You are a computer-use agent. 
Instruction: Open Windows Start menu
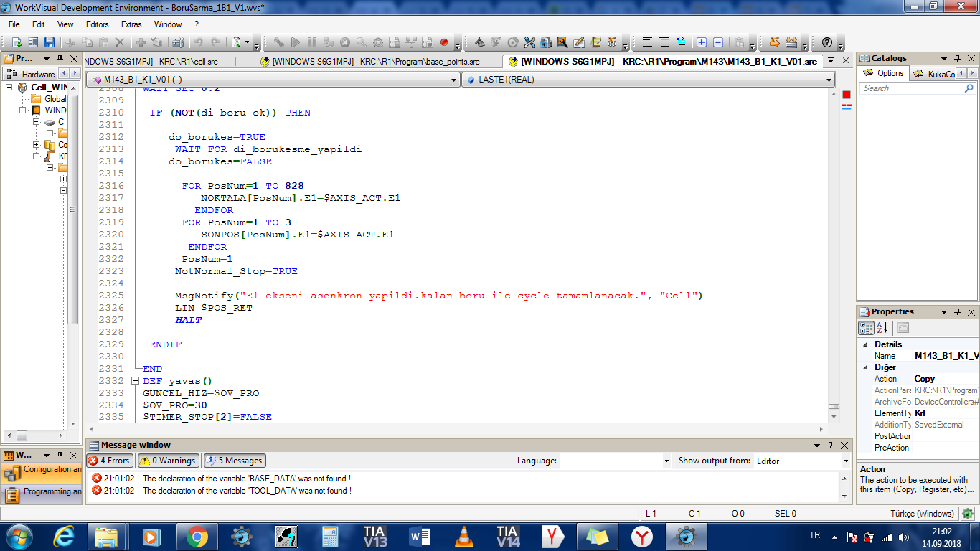point(18,536)
